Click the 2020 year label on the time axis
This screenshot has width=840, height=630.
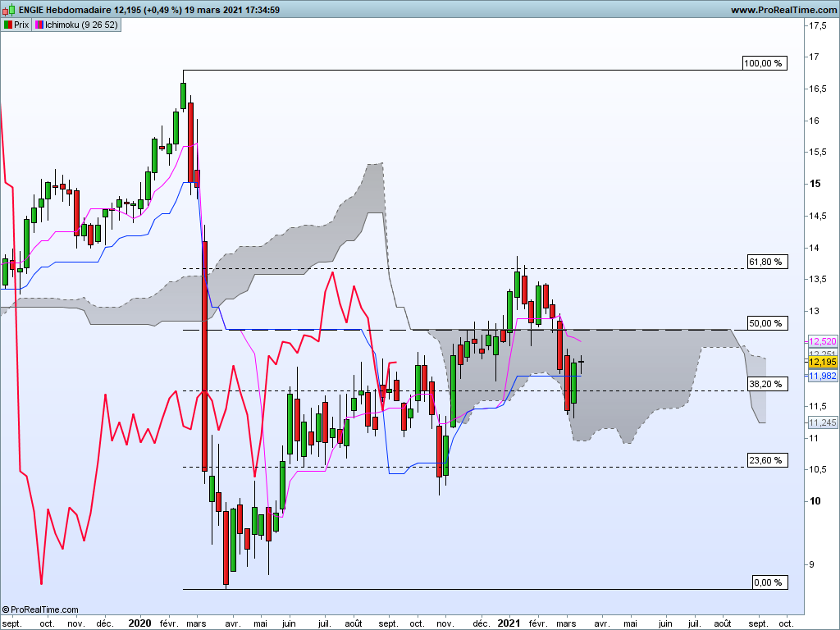click(x=139, y=623)
